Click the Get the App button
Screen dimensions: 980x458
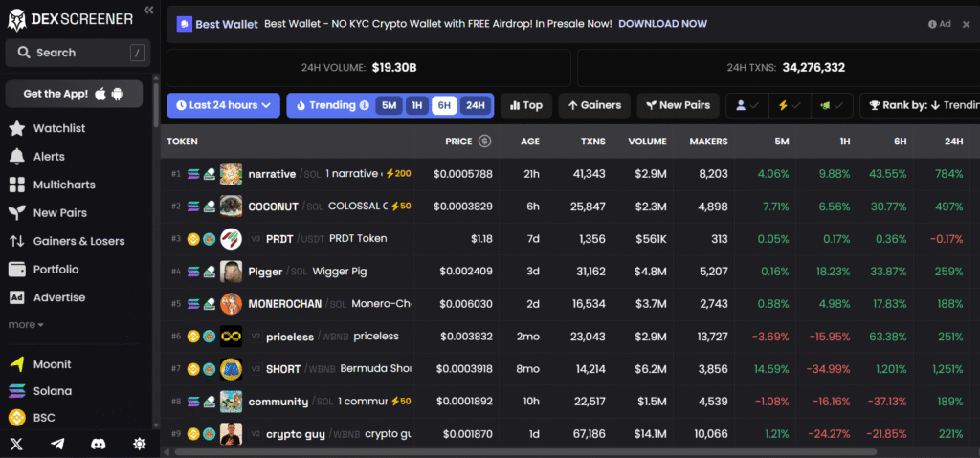74,94
